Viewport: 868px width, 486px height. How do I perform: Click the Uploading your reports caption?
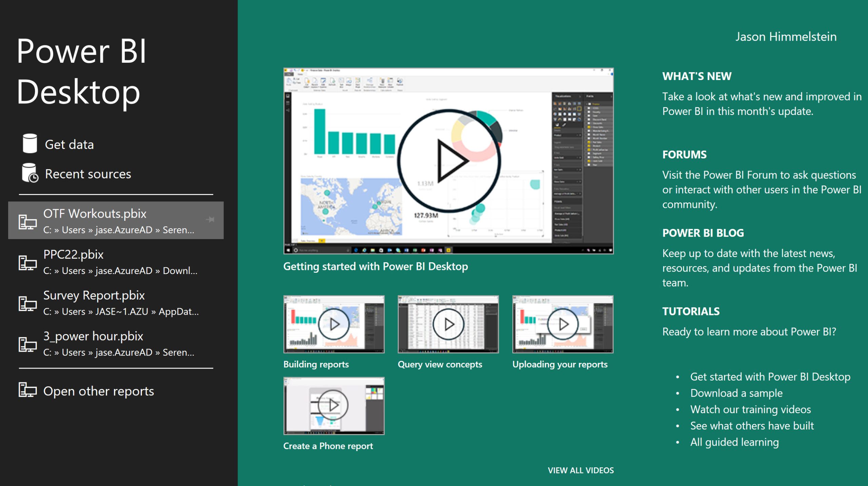coord(560,364)
